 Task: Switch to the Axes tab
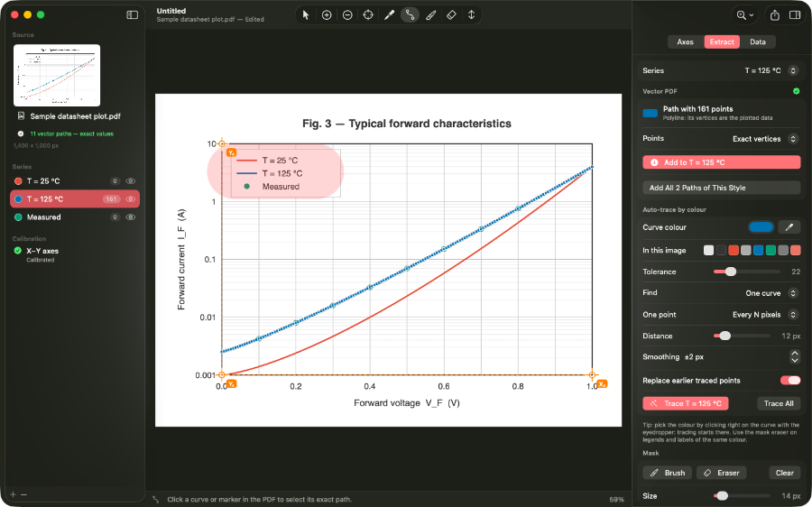pos(685,41)
